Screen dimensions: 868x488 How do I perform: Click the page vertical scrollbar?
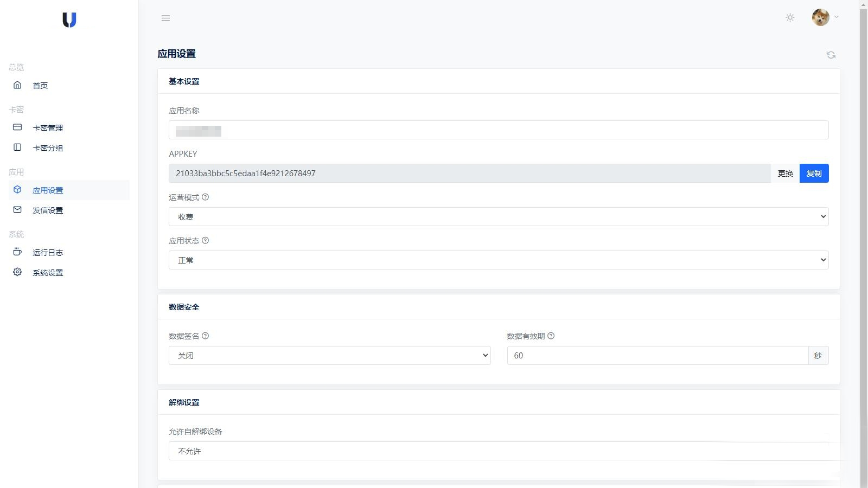864,244
